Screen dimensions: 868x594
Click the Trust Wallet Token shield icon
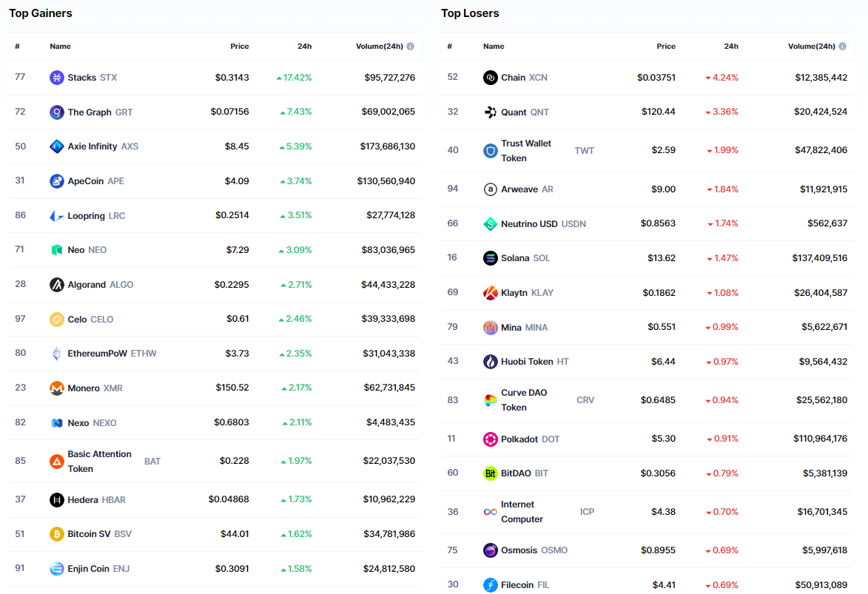coord(491,151)
